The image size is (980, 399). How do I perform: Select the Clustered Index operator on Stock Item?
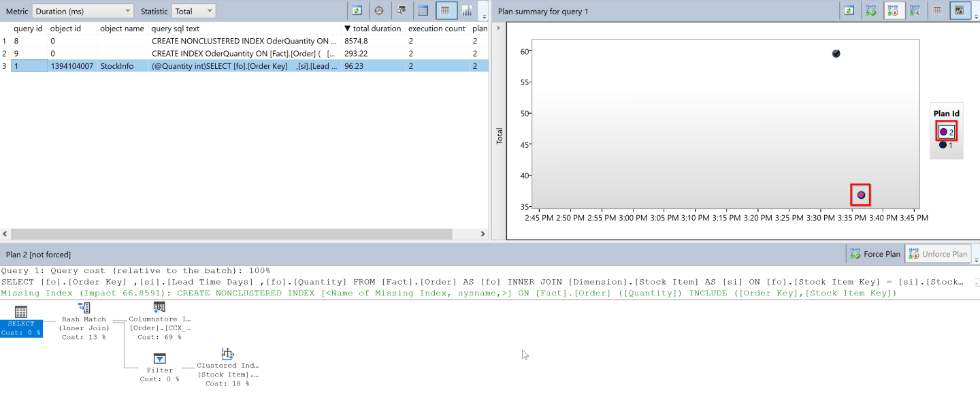pos(227,368)
